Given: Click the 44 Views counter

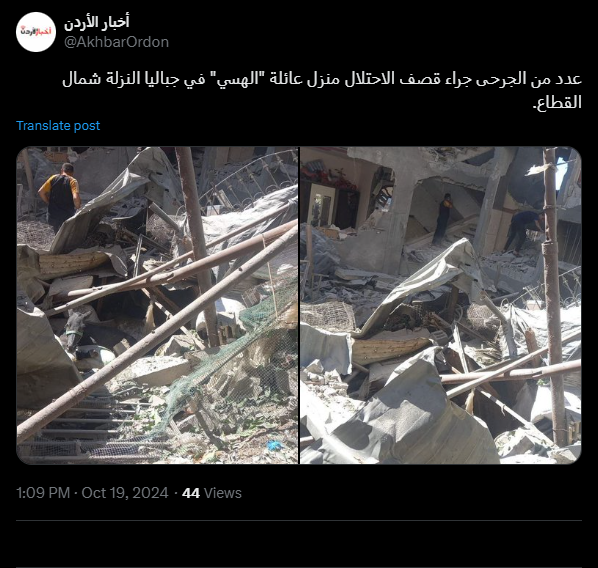Looking at the screenshot, I should [212, 493].
